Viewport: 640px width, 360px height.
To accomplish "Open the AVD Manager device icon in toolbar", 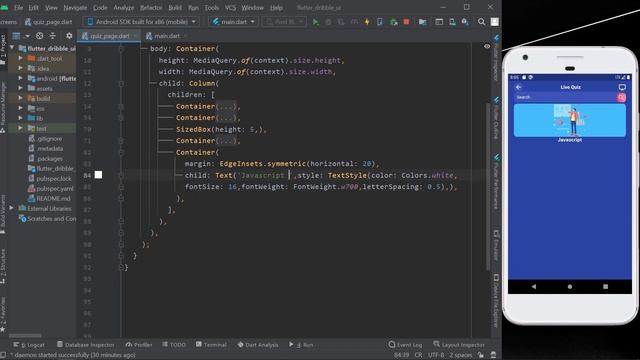I will 452,22.
